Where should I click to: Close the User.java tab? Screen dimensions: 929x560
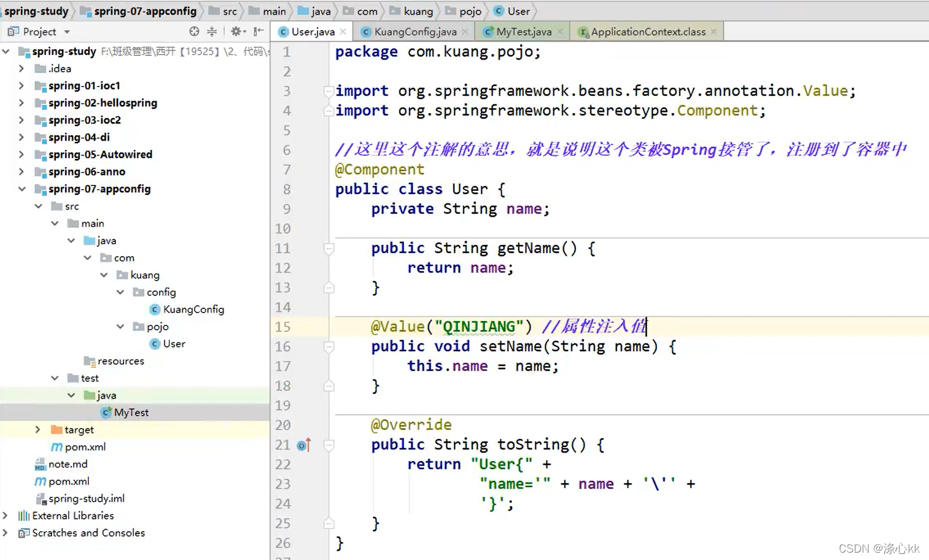click(343, 32)
